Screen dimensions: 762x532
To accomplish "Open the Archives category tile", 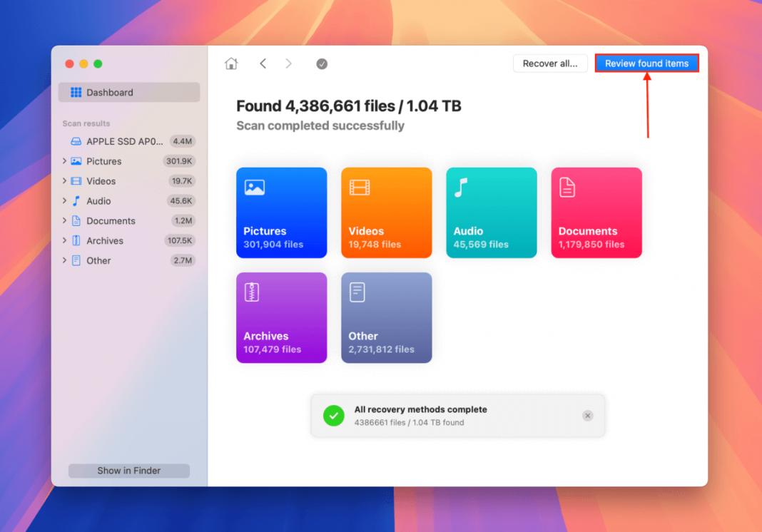I will click(281, 317).
